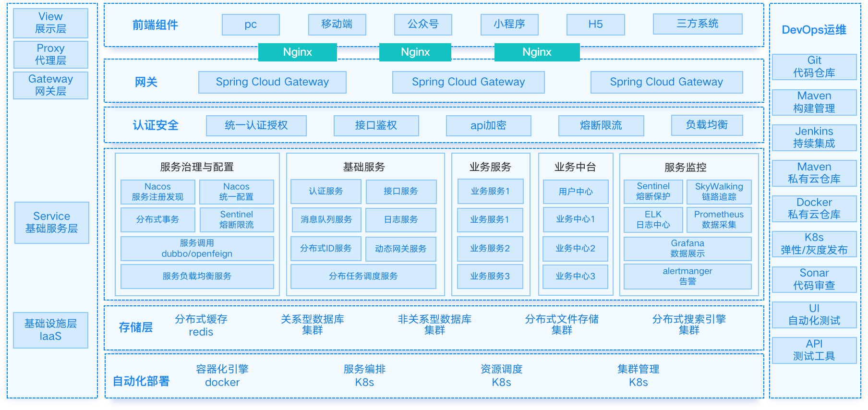Viewport: 868px width, 410px height.
Task: Select the 分布式文件存储 集群 label
Action: pos(562,325)
